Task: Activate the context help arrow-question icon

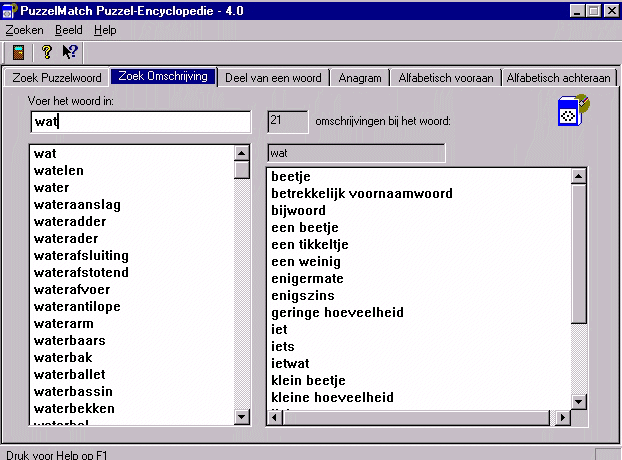Action: click(70, 52)
